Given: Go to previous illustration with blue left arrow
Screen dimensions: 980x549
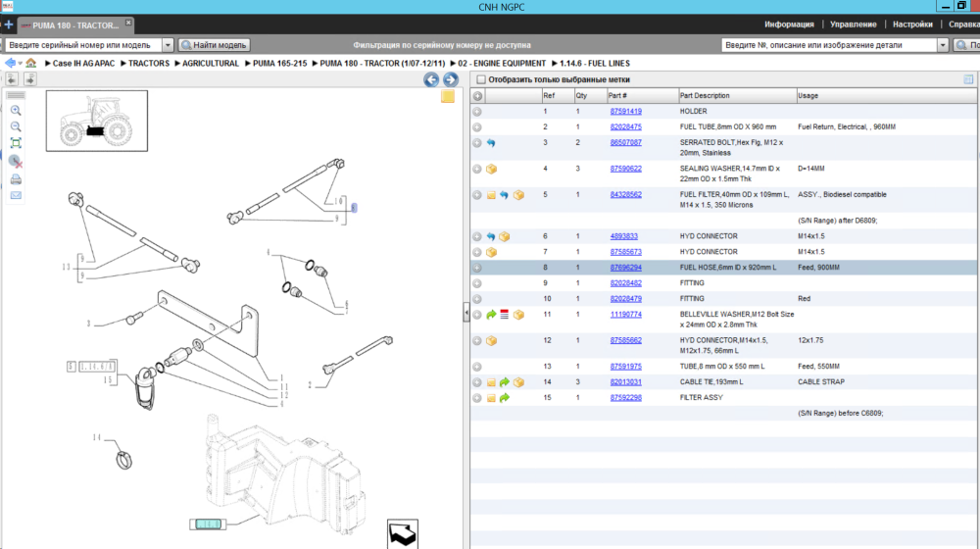Looking at the screenshot, I should point(430,79).
